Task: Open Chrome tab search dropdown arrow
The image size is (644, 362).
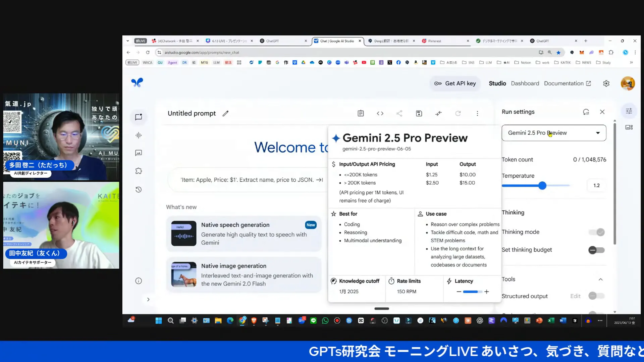Action: coord(128,41)
